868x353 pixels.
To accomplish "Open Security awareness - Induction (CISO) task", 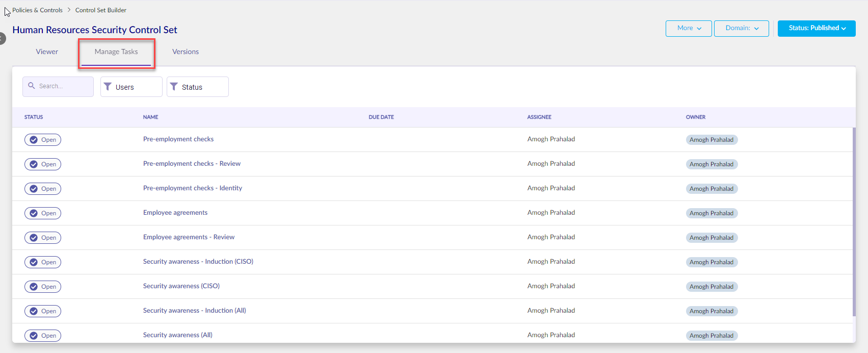I will tap(198, 262).
